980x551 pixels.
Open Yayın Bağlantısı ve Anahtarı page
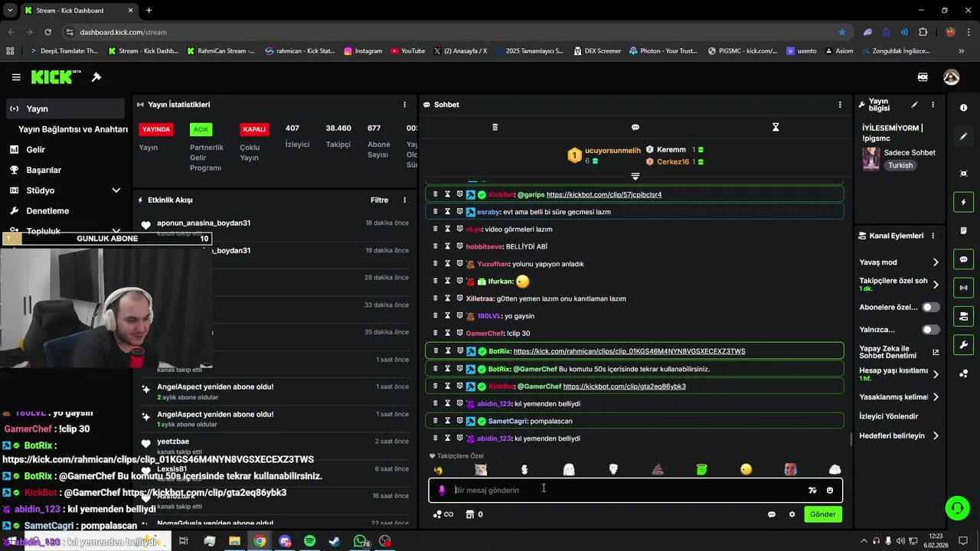pyautogui.click(x=73, y=129)
